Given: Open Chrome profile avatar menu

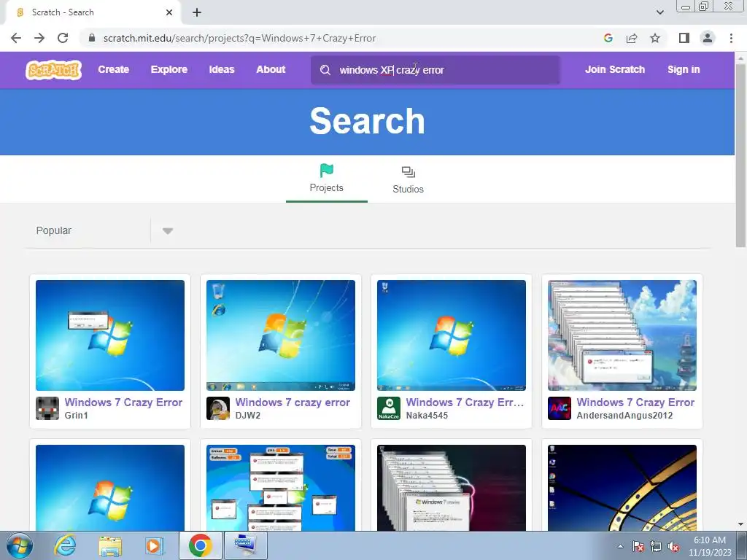Looking at the screenshot, I should coord(708,38).
